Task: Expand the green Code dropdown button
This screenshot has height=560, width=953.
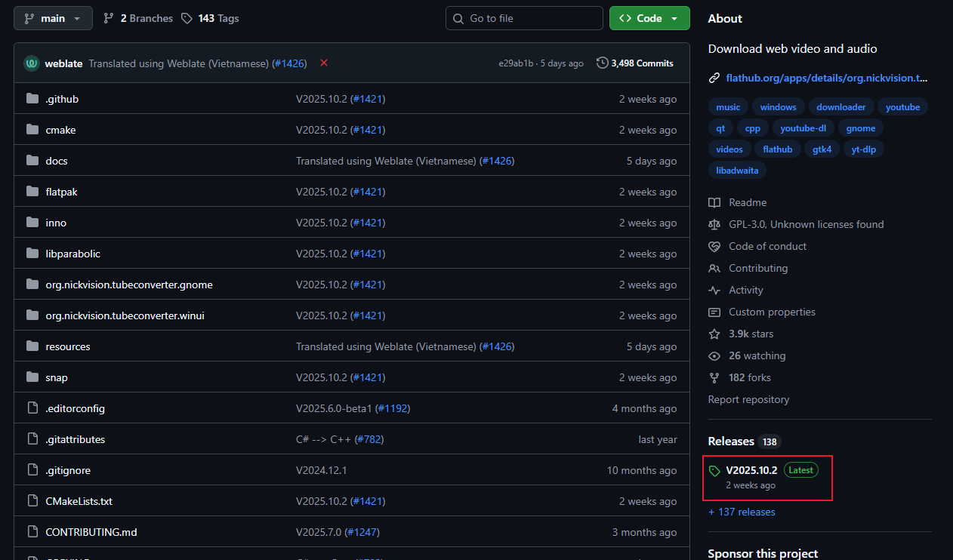Action: point(649,18)
